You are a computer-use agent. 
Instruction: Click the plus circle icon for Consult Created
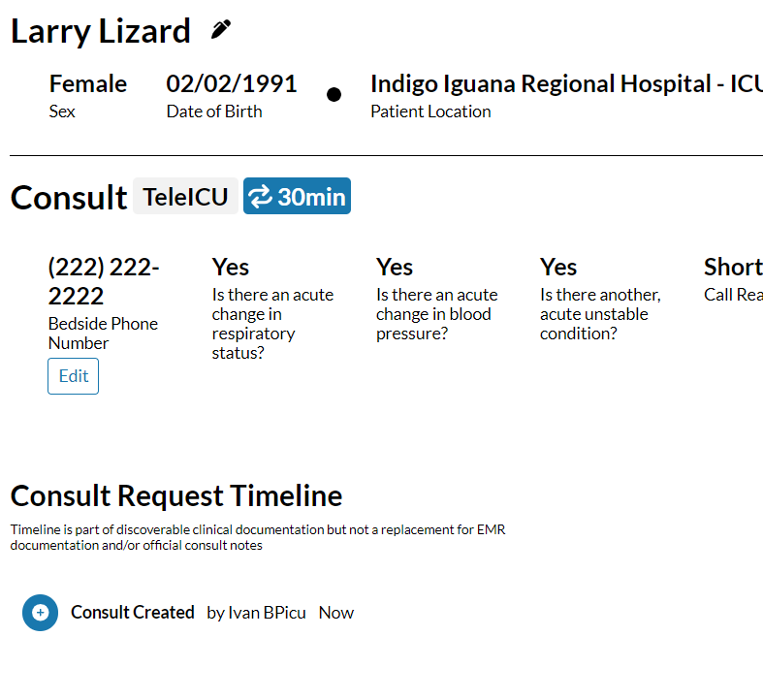pos(40,613)
